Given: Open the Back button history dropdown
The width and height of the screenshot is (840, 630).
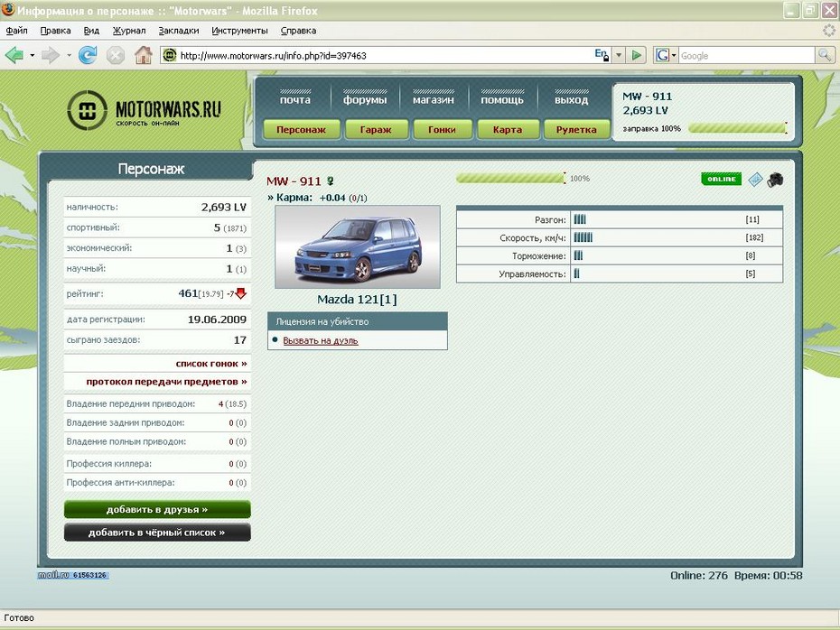Looking at the screenshot, I should click(33, 55).
